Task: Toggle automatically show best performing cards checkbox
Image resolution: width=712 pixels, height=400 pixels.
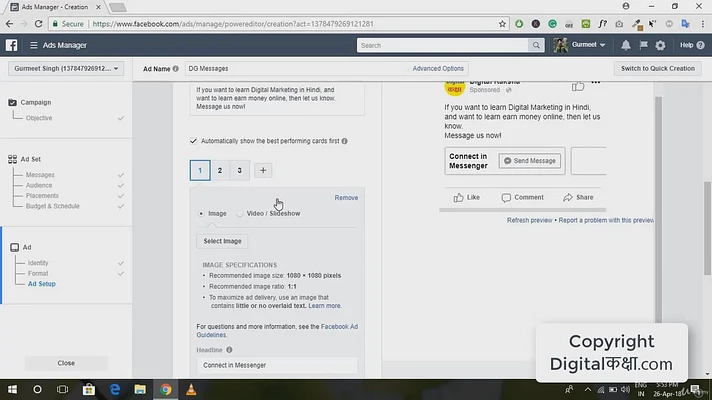Action: pos(193,141)
